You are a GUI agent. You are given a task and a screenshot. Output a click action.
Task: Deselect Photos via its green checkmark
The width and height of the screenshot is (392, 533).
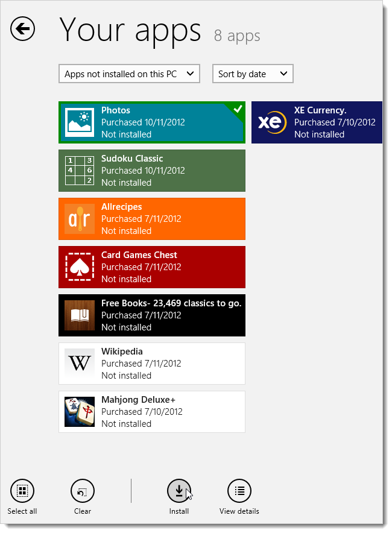pyautogui.click(x=238, y=109)
